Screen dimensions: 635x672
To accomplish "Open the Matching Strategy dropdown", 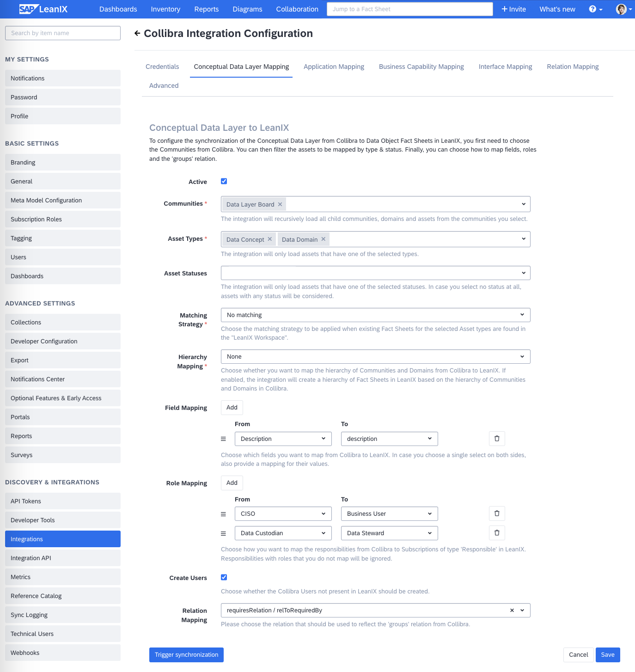I will [x=376, y=315].
